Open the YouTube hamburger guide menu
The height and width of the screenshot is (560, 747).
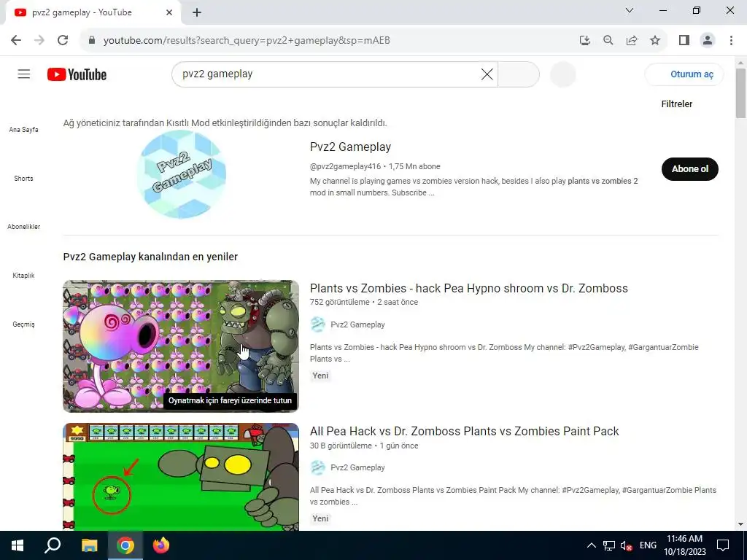tap(24, 74)
